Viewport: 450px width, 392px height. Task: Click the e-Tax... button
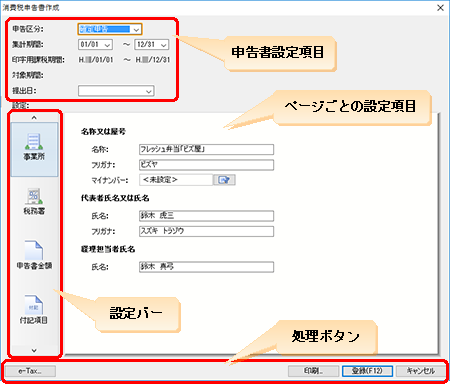coord(30,371)
